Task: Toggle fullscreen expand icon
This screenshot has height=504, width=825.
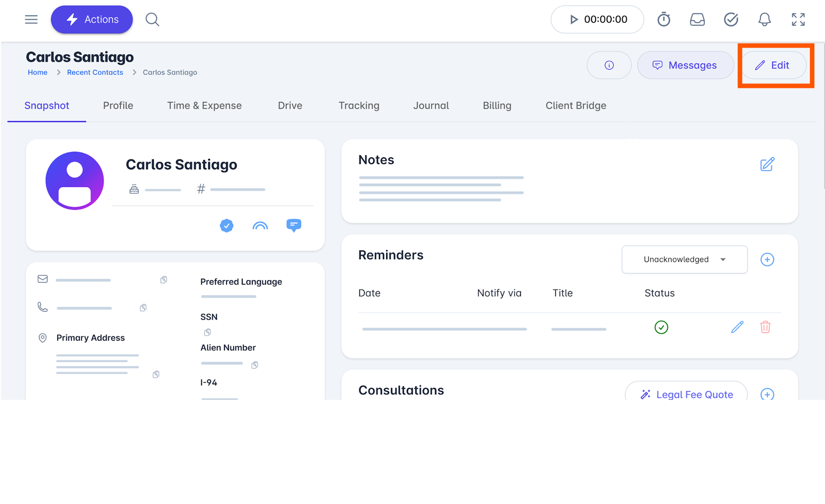Action: [x=798, y=19]
